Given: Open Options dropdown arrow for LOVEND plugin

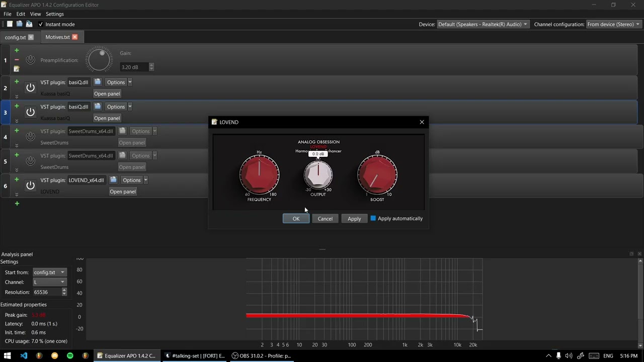Looking at the screenshot, I should 145,180.
